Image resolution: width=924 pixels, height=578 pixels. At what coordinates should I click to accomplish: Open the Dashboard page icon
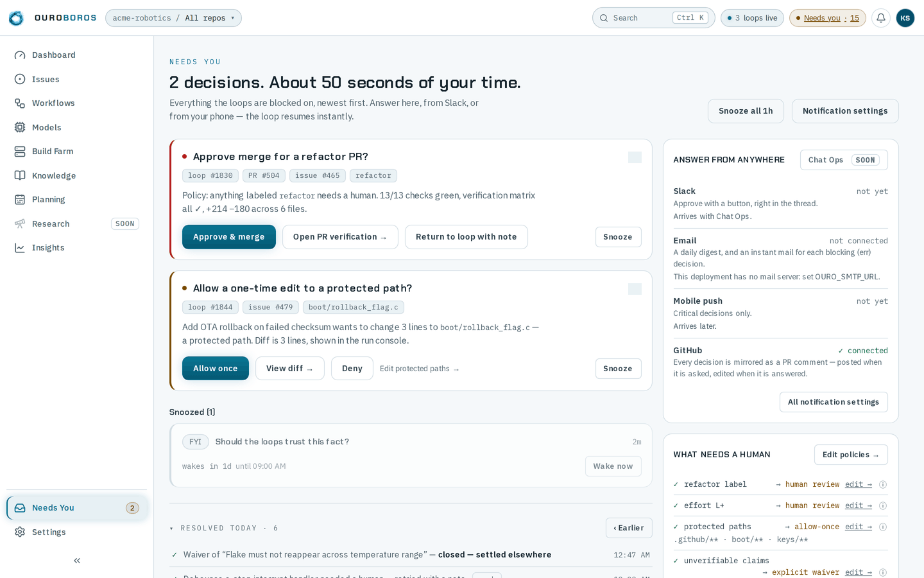[20, 55]
